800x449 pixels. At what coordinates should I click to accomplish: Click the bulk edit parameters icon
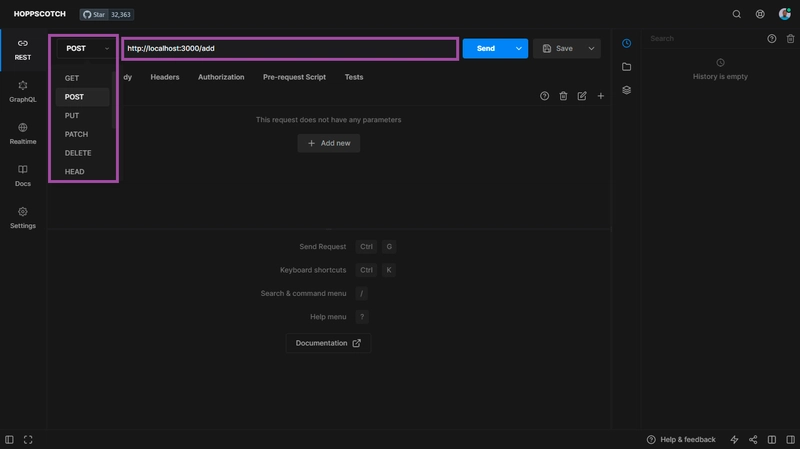click(x=582, y=96)
